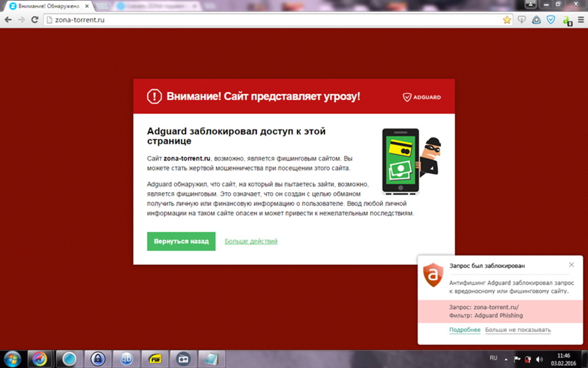588x368 pixels.
Task: Click the page icon left of the URL
Action: click(x=49, y=20)
